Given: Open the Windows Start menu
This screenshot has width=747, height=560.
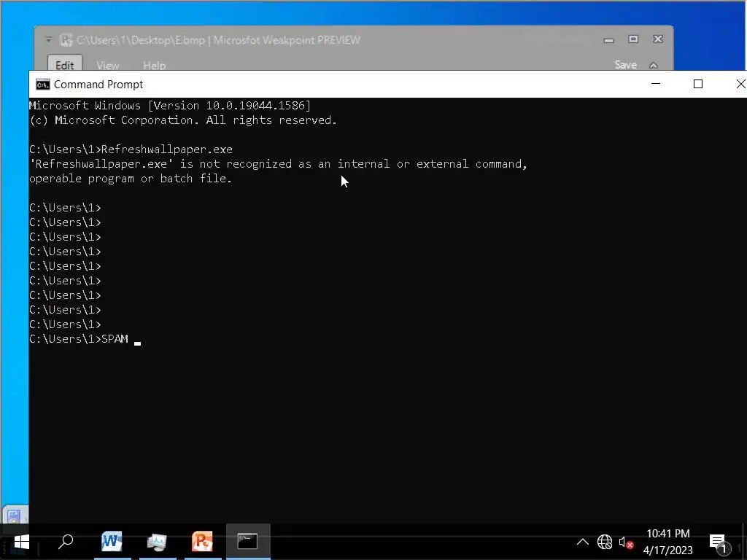Looking at the screenshot, I should tap(21, 542).
